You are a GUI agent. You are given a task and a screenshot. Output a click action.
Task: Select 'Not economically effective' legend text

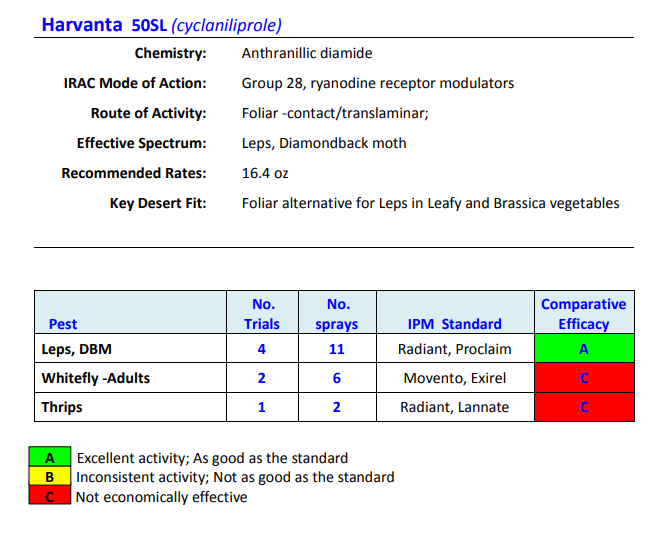point(161,497)
